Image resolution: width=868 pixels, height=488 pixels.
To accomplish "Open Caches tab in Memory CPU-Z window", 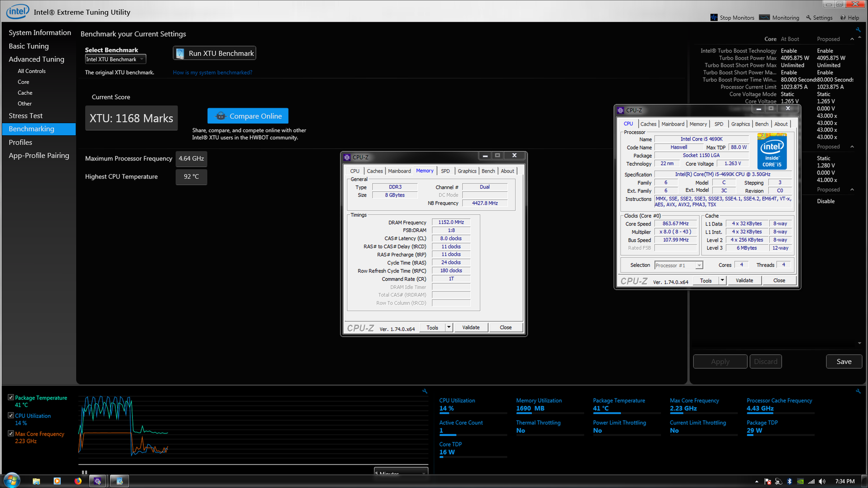I will click(x=375, y=171).
